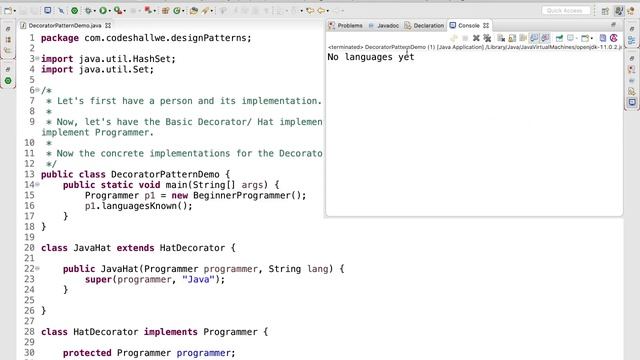Viewport: 640px width, 360px height.
Task: Collapse the comment block fold at line 6
Action: (38, 89)
